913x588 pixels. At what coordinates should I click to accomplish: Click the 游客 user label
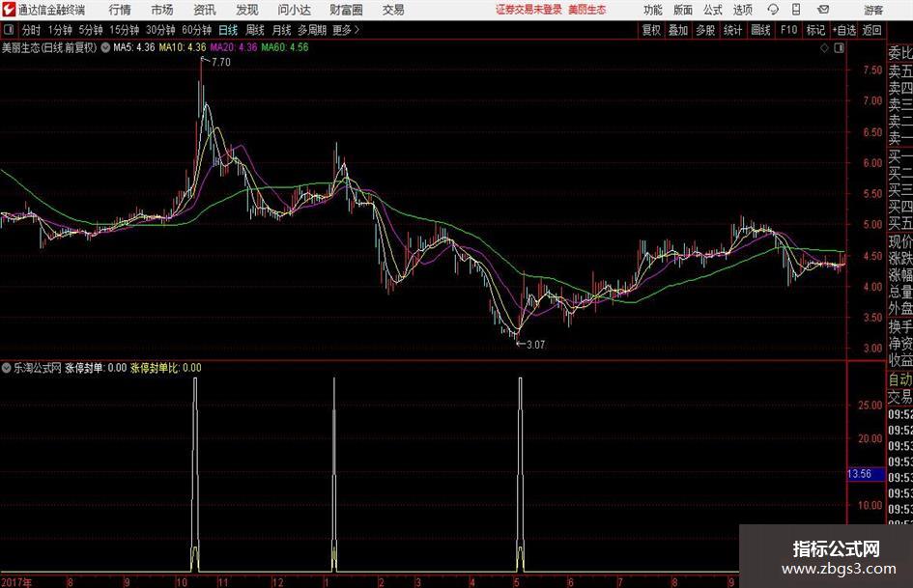point(872,10)
